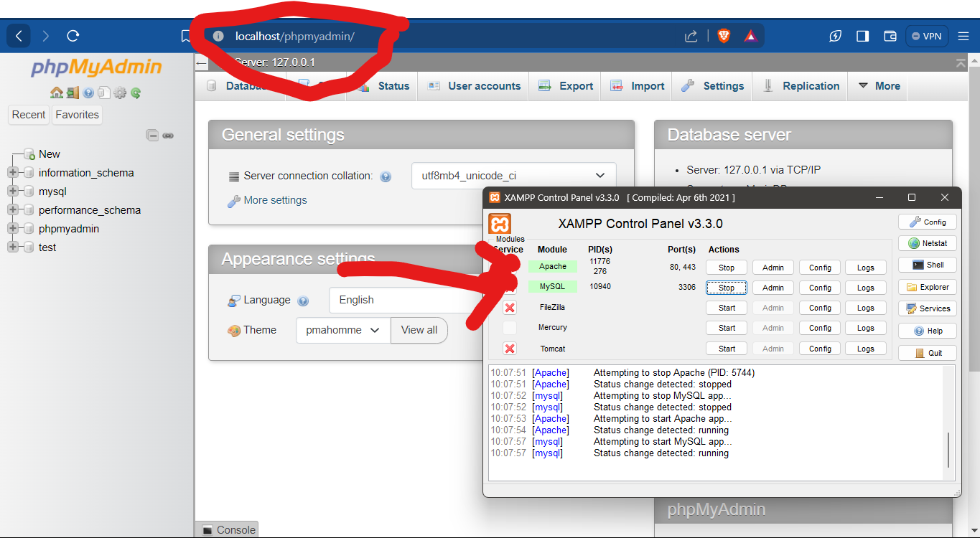Open the phpMyAdmin Console bar

[x=228, y=530]
